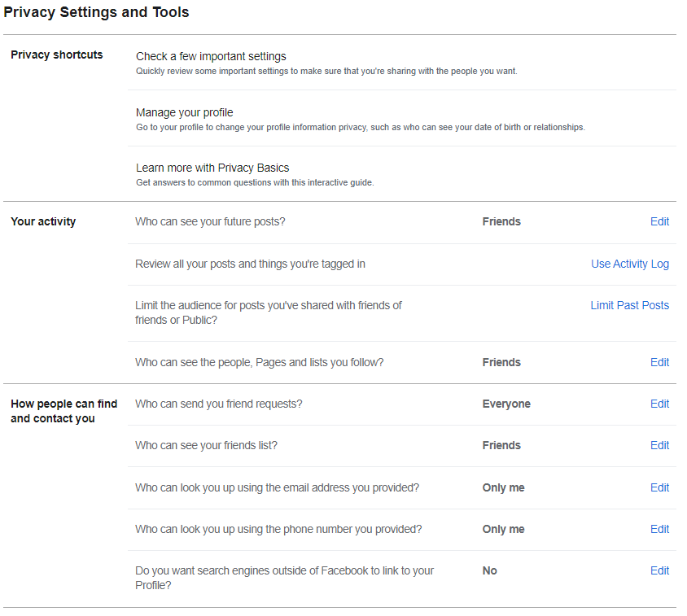
Task: Click the email address lookup question text
Action: click(277, 487)
